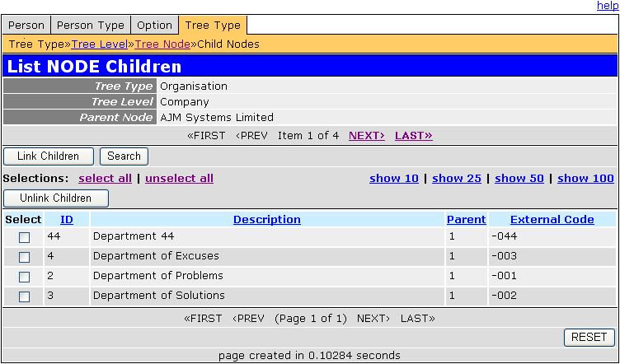Click the unselect all link
The image size is (620, 364).
point(179,178)
